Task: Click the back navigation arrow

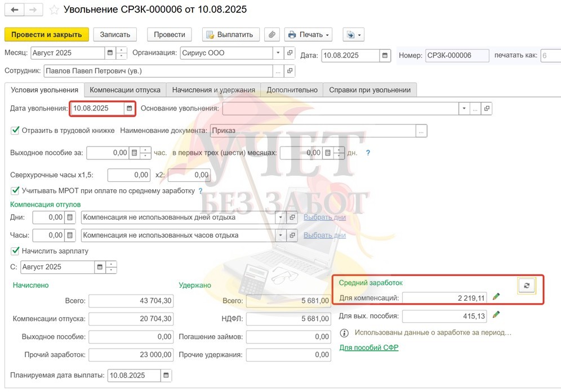Action: (15, 10)
